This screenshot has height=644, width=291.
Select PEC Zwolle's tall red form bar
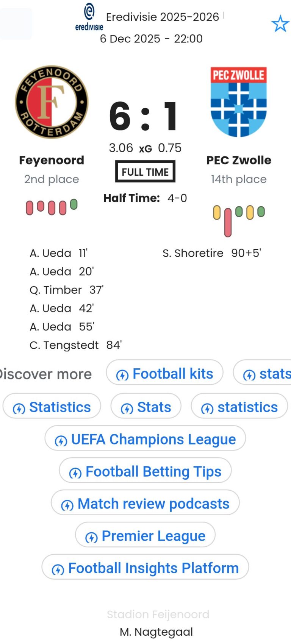[x=228, y=222]
